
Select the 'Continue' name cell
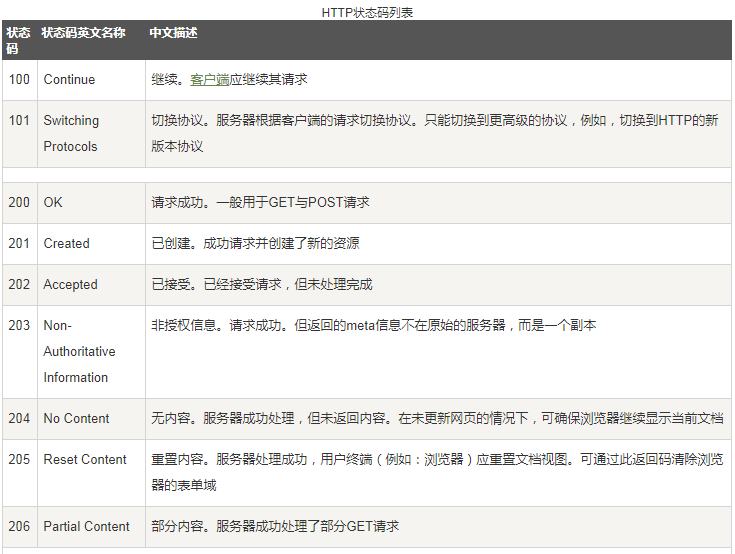[x=91, y=80]
